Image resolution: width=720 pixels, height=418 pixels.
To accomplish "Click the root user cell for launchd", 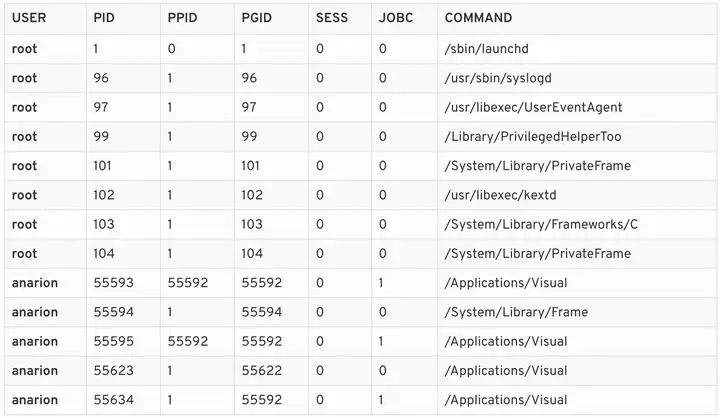I will point(24,48).
